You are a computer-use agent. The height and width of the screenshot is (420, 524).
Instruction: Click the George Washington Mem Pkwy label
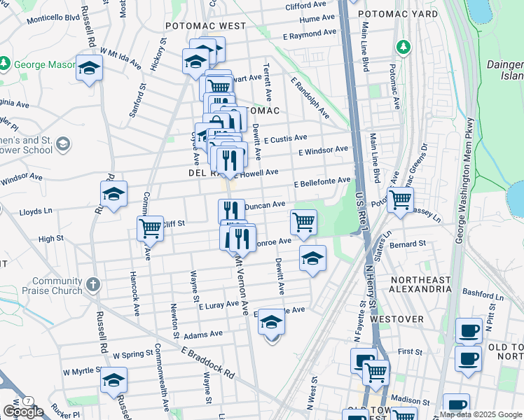click(464, 181)
